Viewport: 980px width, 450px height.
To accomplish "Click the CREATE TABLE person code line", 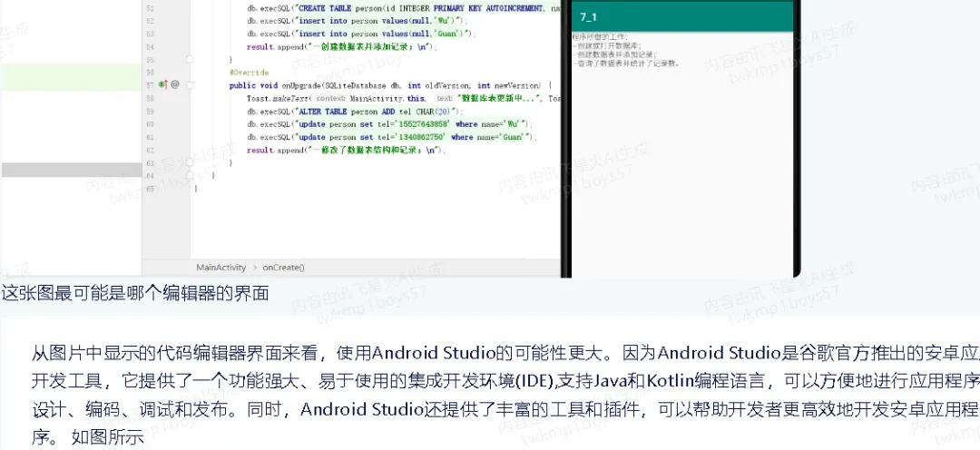I will [x=403, y=7].
